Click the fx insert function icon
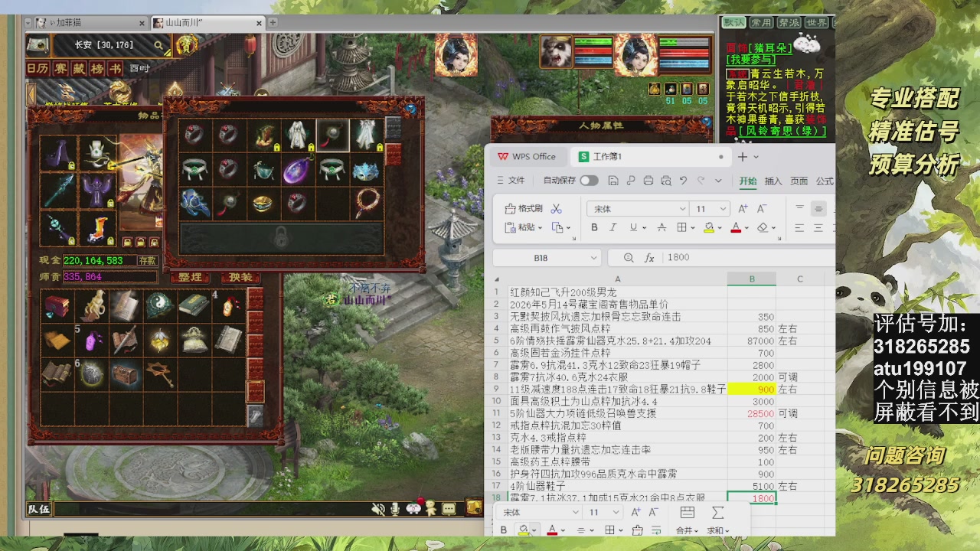Screen dimensions: 980x551 click(x=649, y=258)
